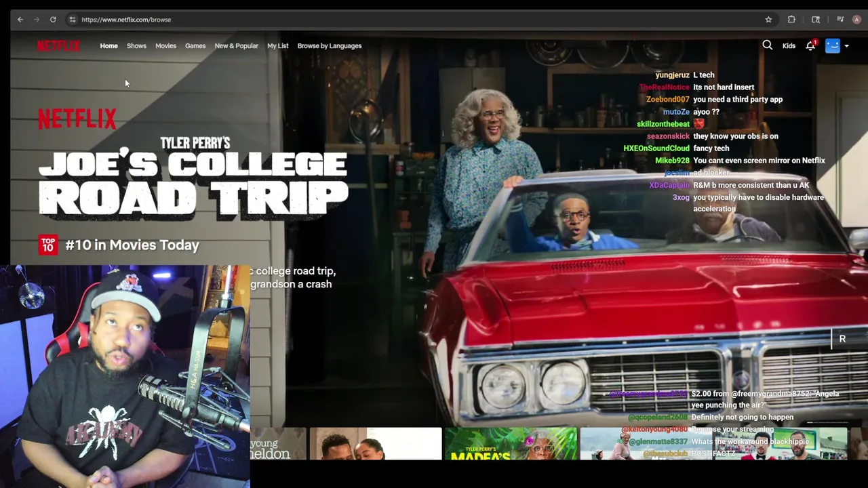Screen dimensions: 868x488
Task: Expand the profile menu caret arrow
Action: [x=846, y=46]
